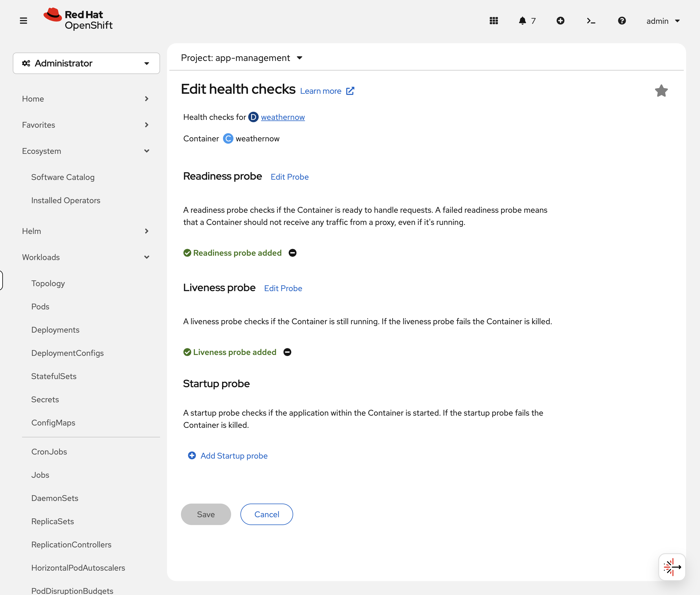This screenshot has width=700, height=595.
Task: Open the quick create plus icon
Action: 561,21
